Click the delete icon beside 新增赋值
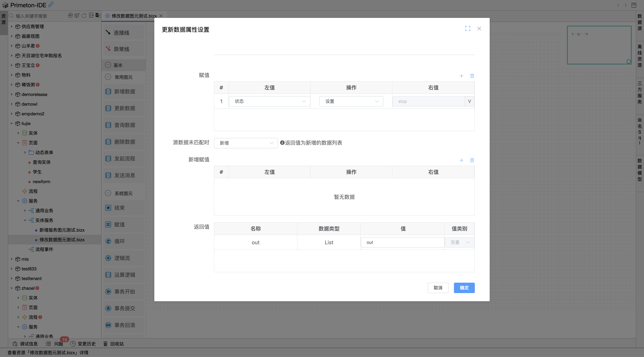Screen dimensions: 644x357 [x=472, y=160]
